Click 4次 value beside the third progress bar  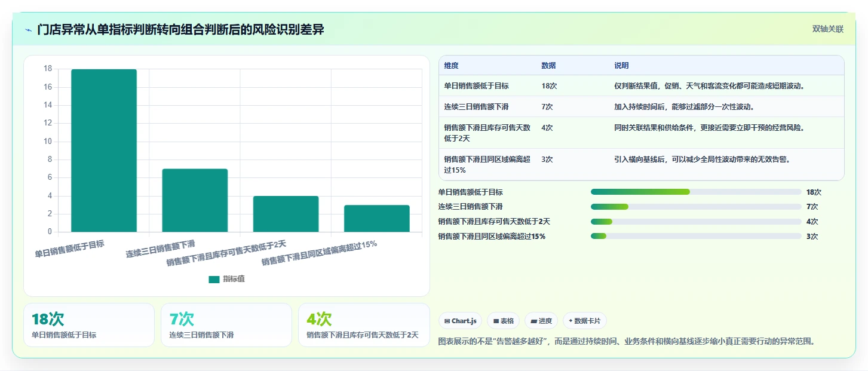[x=812, y=222]
